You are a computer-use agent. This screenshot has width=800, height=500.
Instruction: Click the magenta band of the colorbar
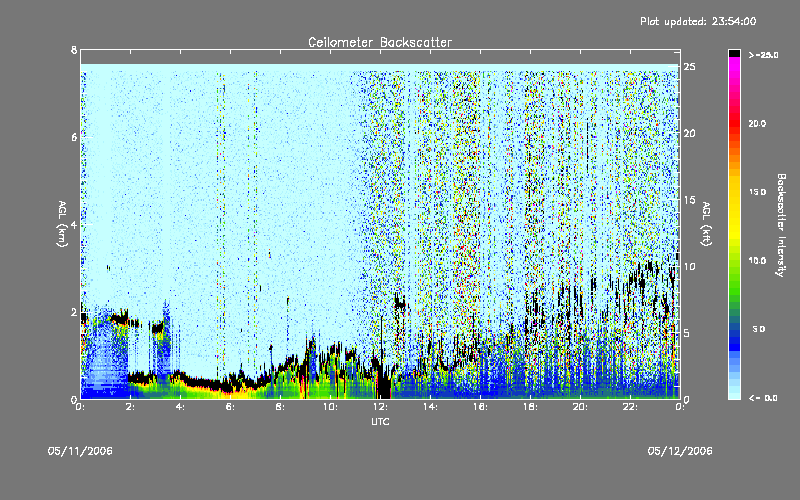point(734,64)
